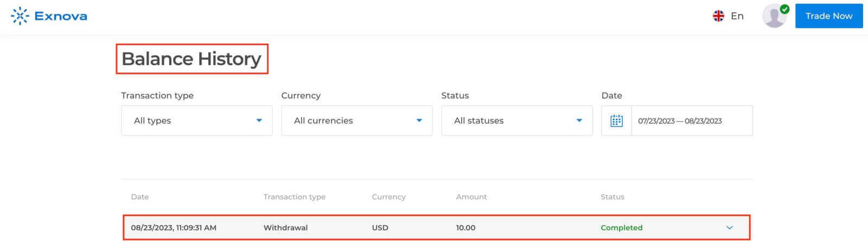
Task: Click the Exnova logo icon
Action: [20, 16]
